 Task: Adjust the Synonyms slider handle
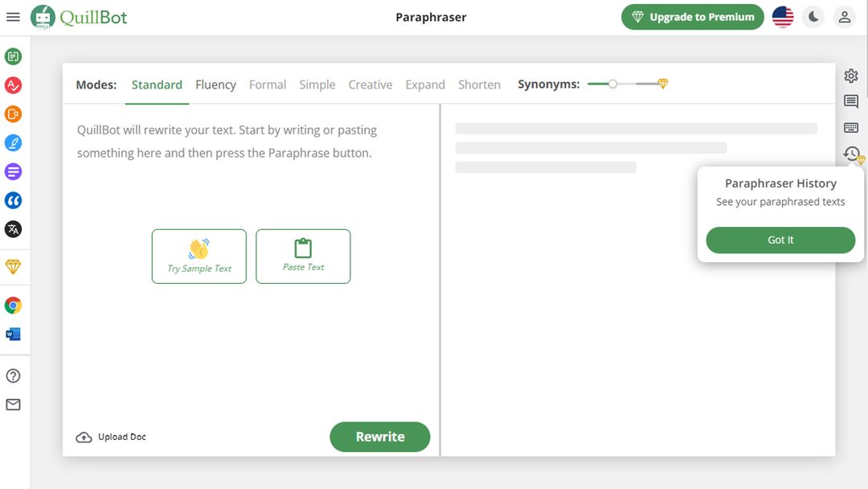click(x=612, y=83)
